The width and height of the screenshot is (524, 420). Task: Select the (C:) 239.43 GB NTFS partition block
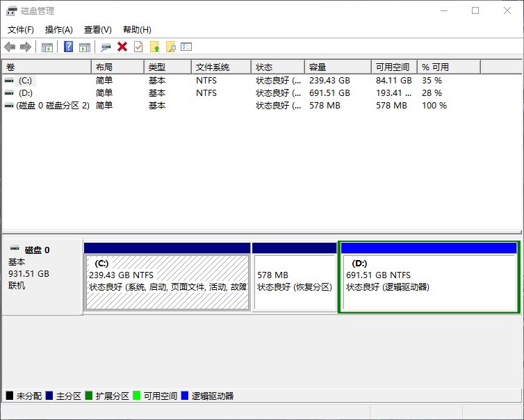pyautogui.click(x=167, y=277)
